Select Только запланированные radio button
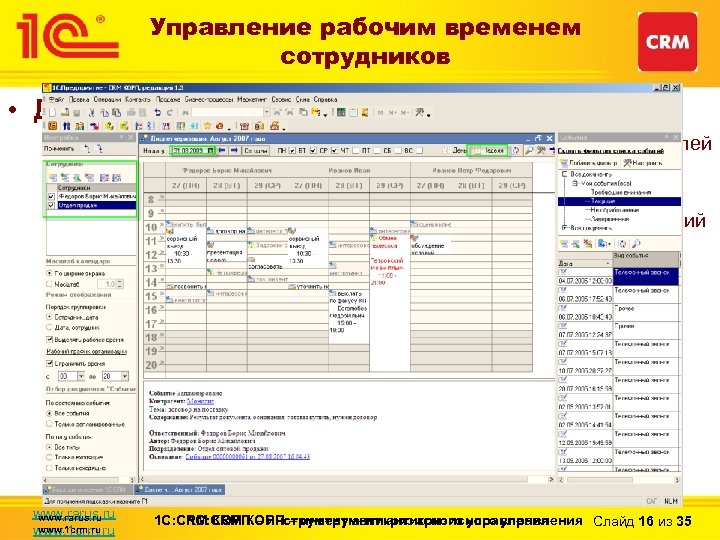The image size is (720, 540). (50, 424)
